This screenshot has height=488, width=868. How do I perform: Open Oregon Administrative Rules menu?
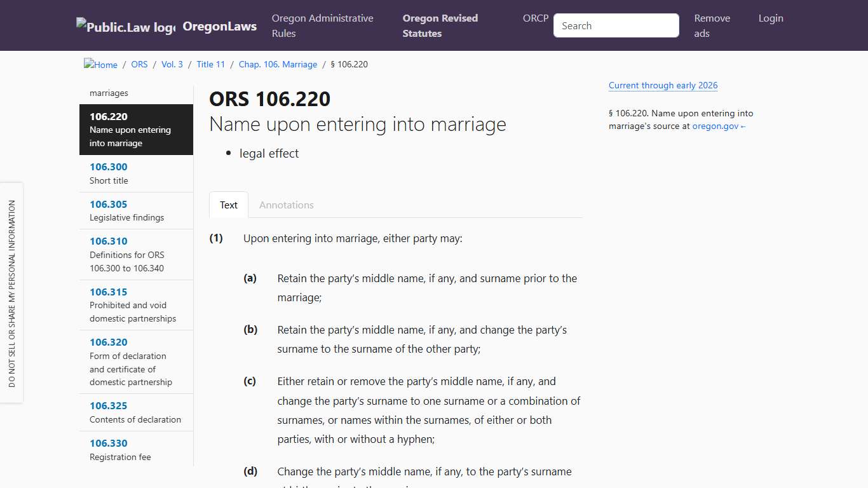point(323,25)
